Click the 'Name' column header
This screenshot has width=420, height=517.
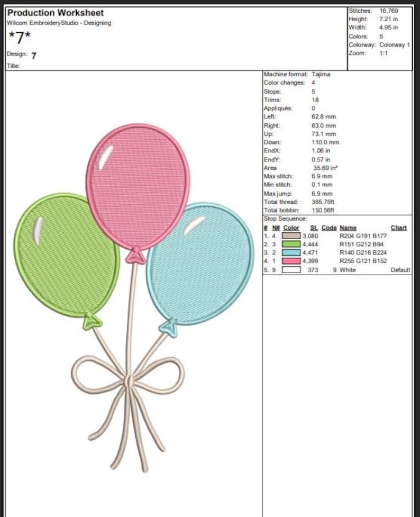click(x=348, y=228)
